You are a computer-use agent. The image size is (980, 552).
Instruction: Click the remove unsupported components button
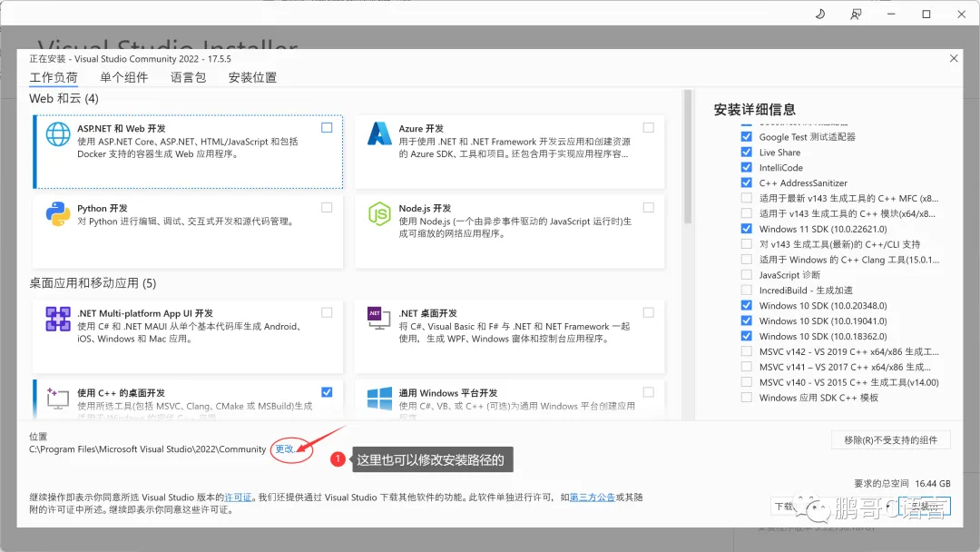[x=891, y=440]
